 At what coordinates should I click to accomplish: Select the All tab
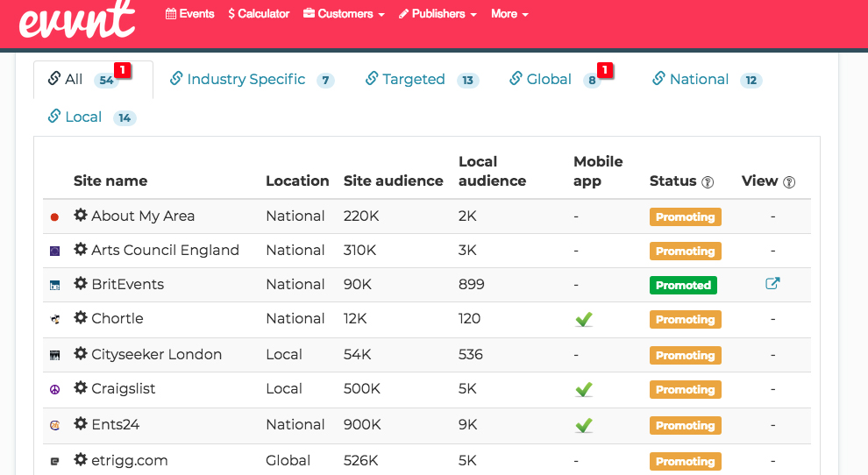click(x=93, y=80)
